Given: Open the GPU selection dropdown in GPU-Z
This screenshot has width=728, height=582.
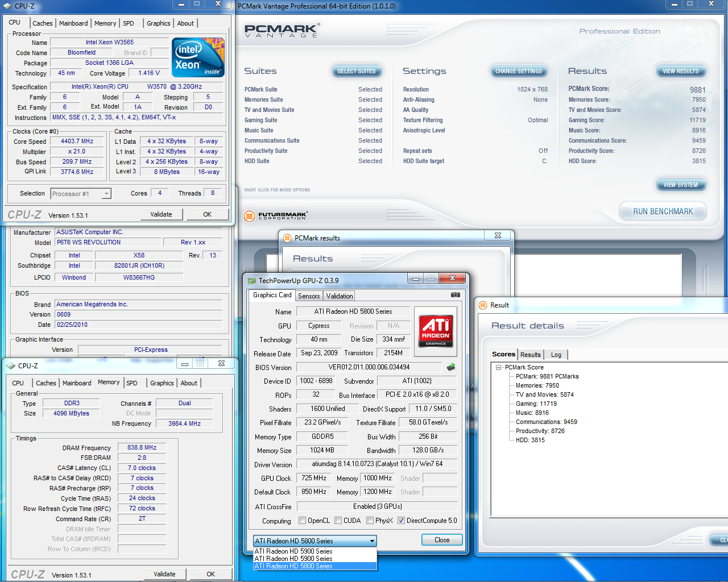Looking at the screenshot, I should pos(315,541).
